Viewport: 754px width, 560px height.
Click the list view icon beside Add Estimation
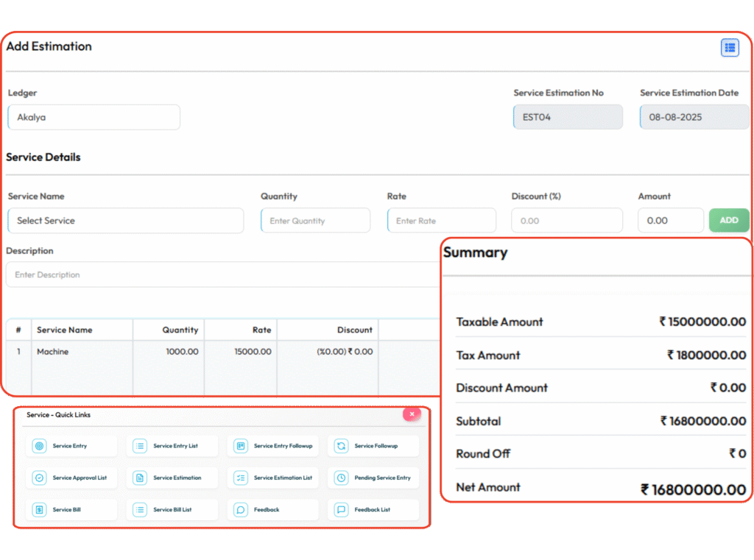pos(730,48)
